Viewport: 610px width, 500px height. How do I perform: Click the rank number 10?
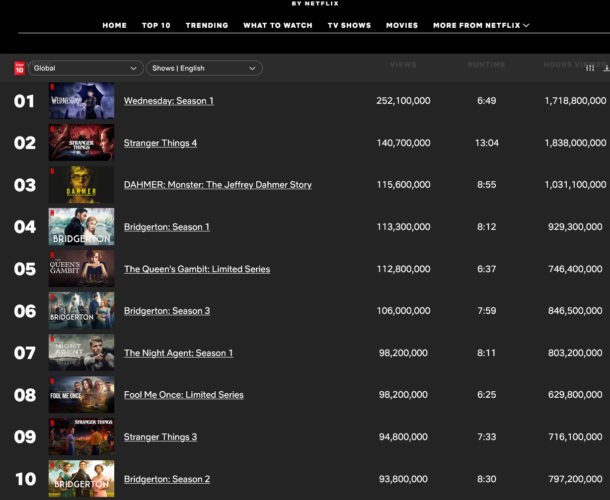coord(25,479)
